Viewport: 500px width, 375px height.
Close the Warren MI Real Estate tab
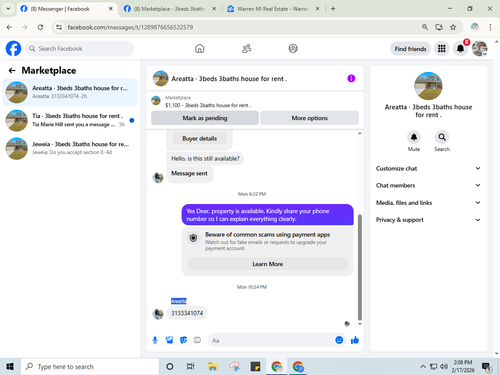point(317,9)
